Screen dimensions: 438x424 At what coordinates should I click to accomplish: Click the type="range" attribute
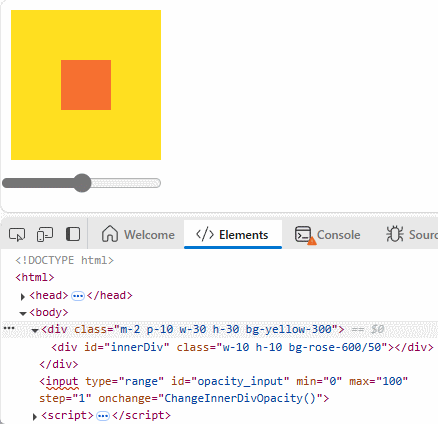pos(125,381)
